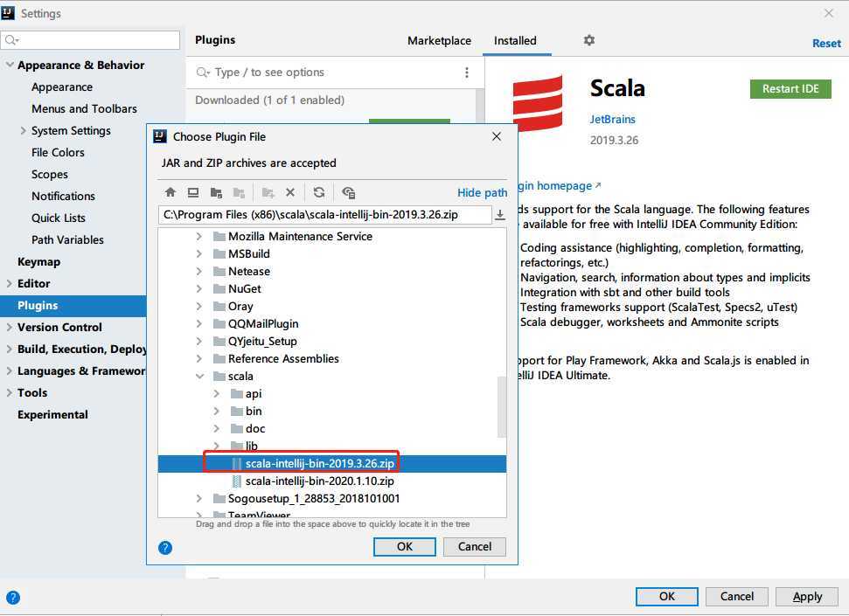
Task: Click the New Folder toolbar icon
Action: [268, 192]
